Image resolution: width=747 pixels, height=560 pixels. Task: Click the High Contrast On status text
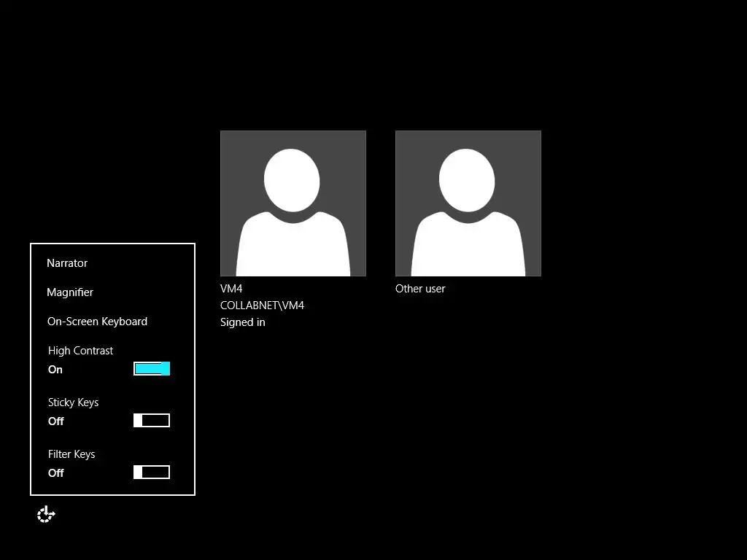pyautogui.click(x=55, y=370)
